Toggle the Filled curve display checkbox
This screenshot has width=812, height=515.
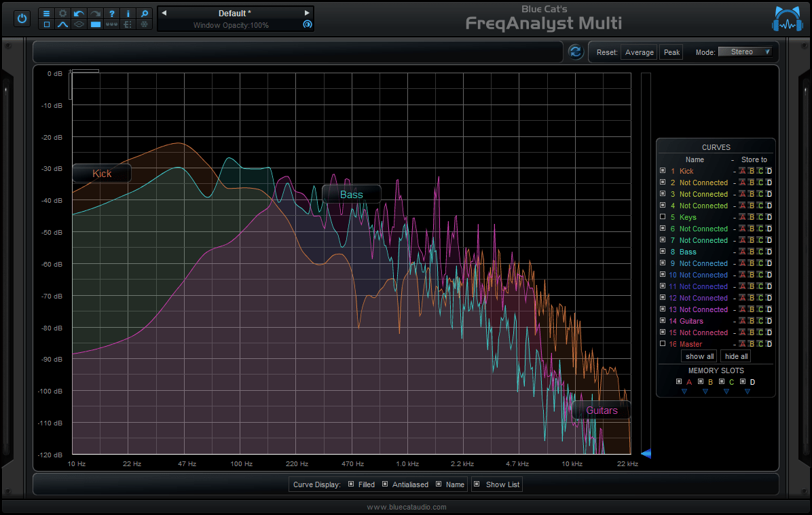pos(350,484)
